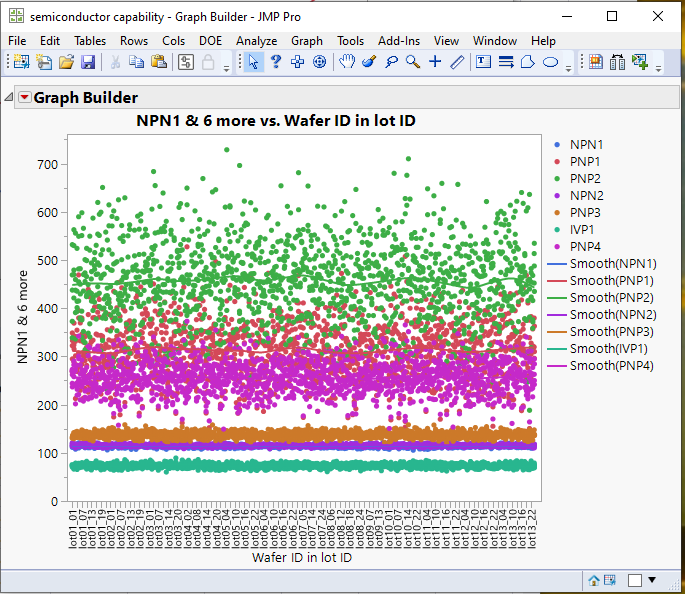685x594 pixels.
Task: Choose the Crosshairs tool
Action: click(435, 62)
